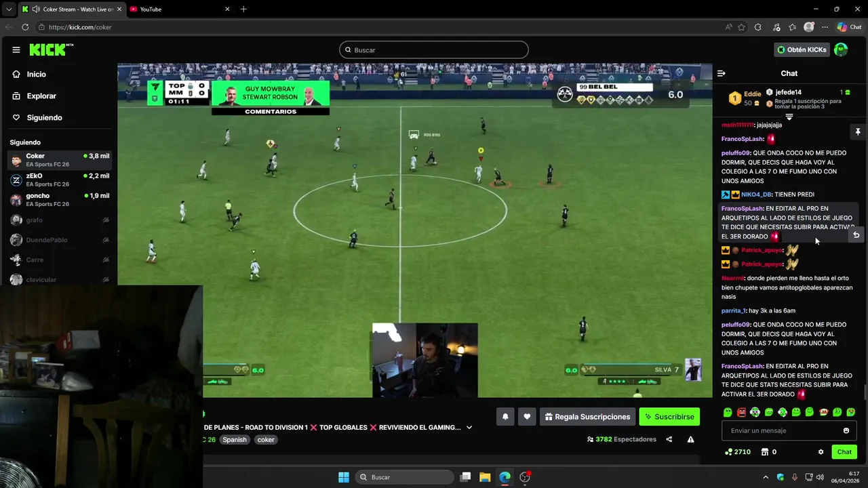Viewport: 868px width, 488px height.
Task: Switch to the YouTube tab
Action: point(179,9)
